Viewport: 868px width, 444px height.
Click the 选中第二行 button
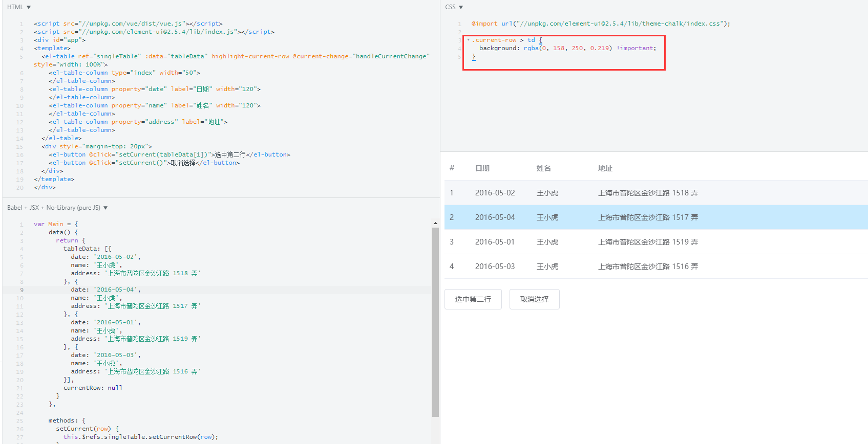click(x=473, y=299)
